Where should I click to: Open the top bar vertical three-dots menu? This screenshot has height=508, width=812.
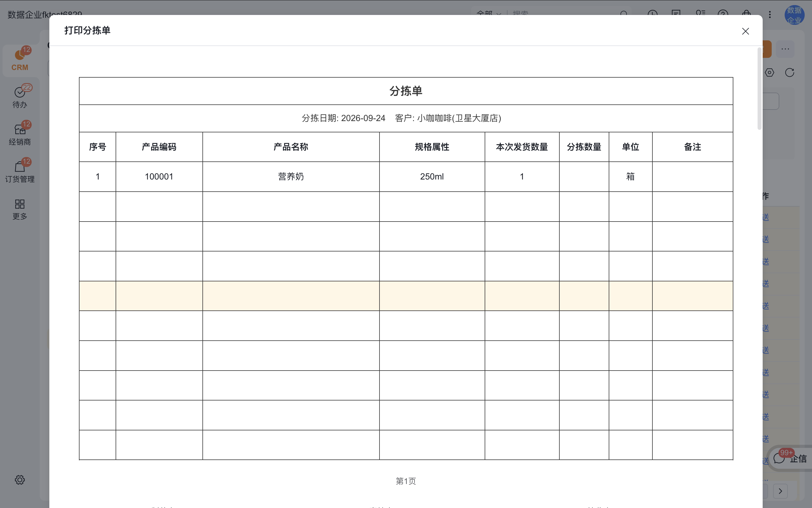click(770, 14)
